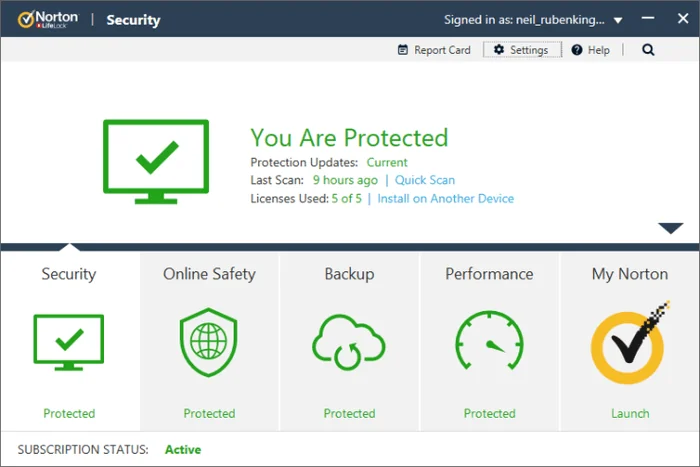Viewport: 700px width, 467px height.
Task: Click the Launch link under My Norton
Action: [629, 413]
